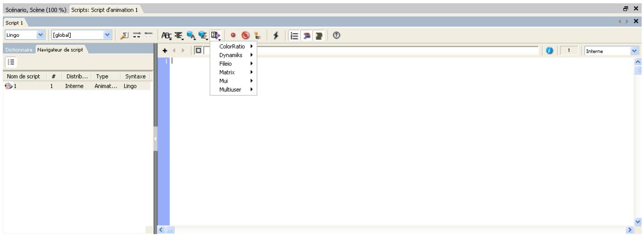Viewport: 644px width, 235px height.
Task: Sort by the # column header
Action: point(54,76)
